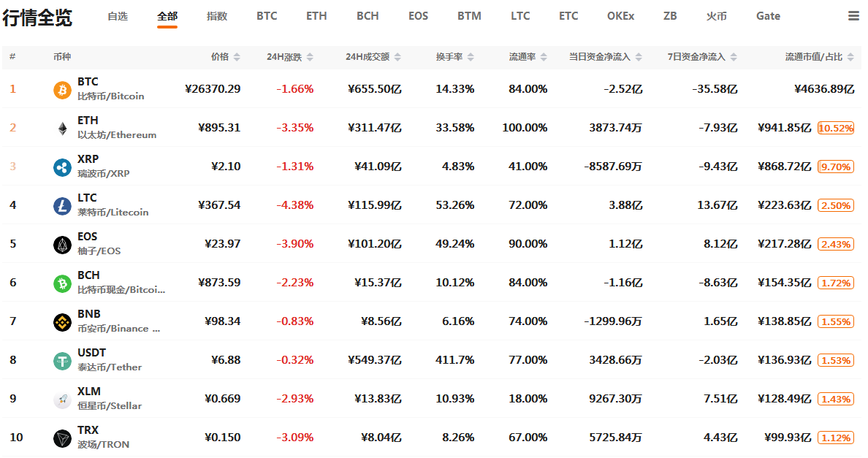
Task: Click the XRP coin logo
Action: (x=62, y=167)
